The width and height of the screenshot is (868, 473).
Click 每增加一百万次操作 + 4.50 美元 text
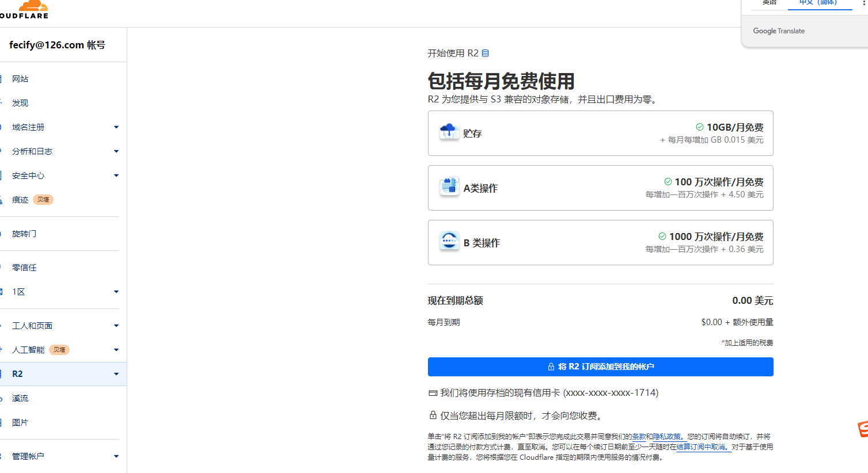point(704,194)
